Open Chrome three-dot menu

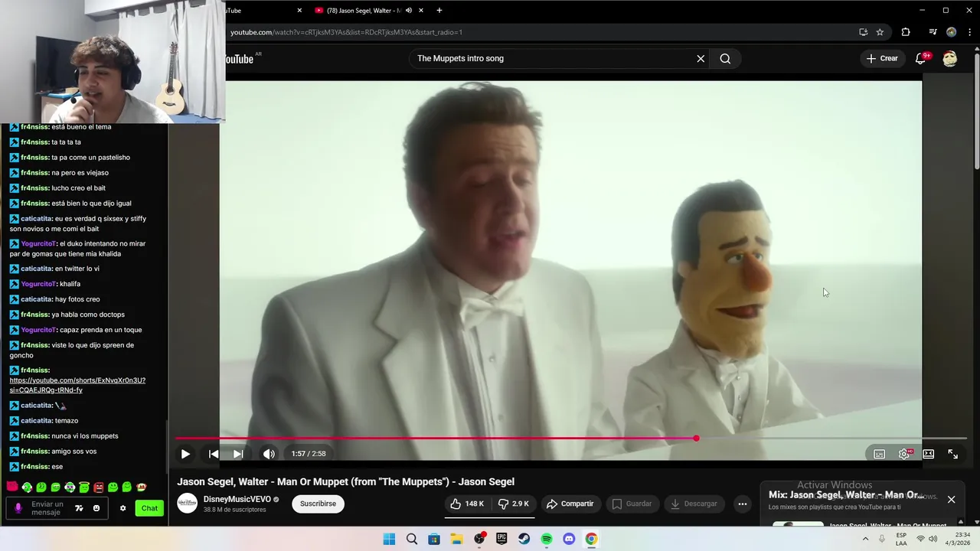969,32
